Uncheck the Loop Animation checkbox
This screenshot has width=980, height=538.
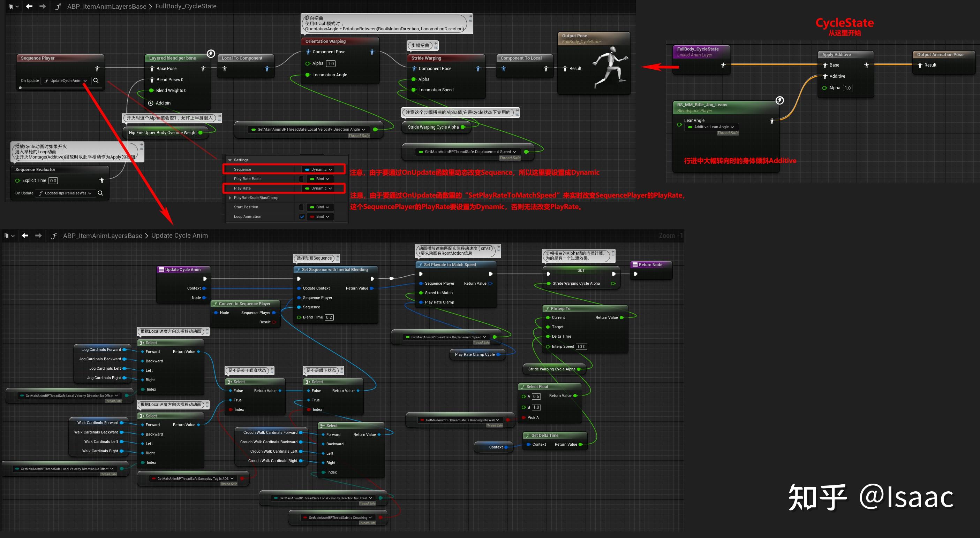pos(302,217)
